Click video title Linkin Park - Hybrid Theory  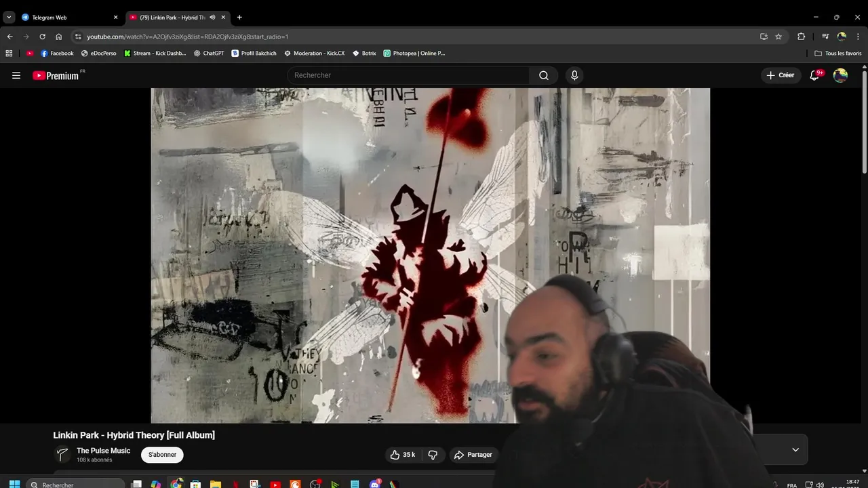coord(134,435)
